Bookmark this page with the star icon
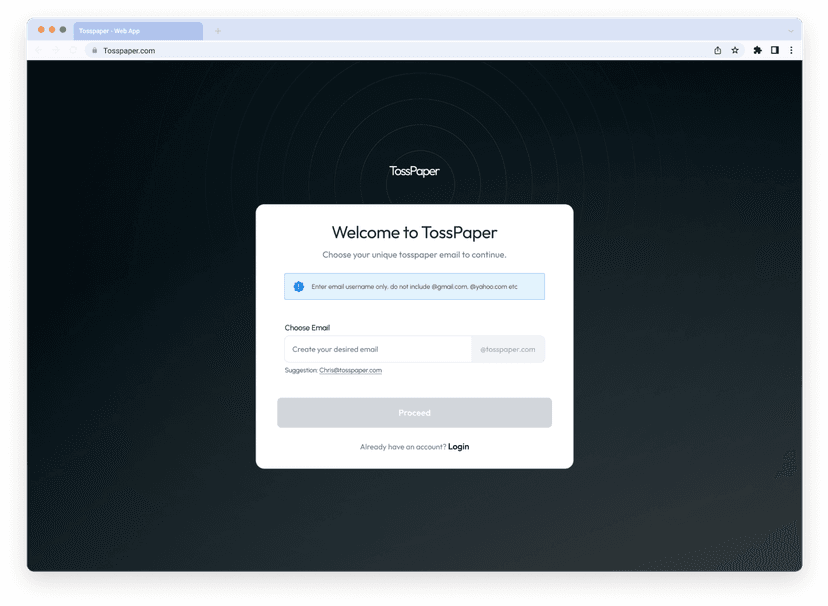 pyautogui.click(x=735, y=50)
